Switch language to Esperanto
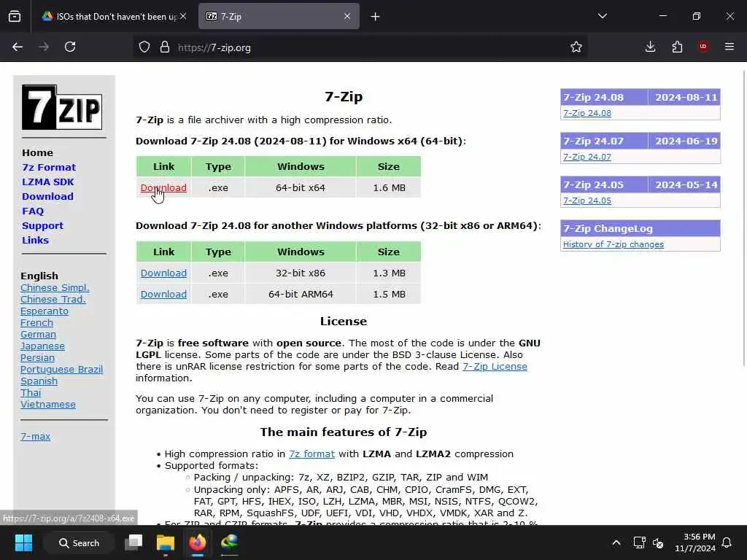This screenshot has width=747, height=560. [x=44, y=311]
